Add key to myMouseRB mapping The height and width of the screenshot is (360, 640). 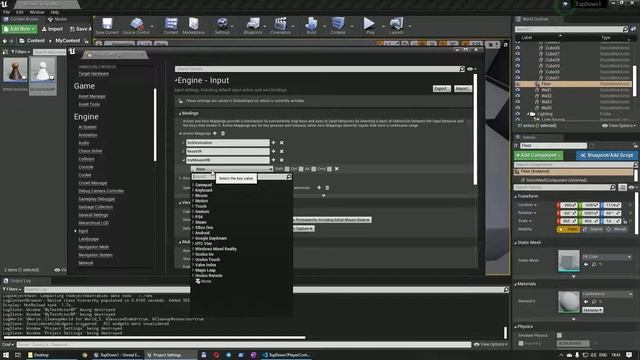(x=273, y=160)
